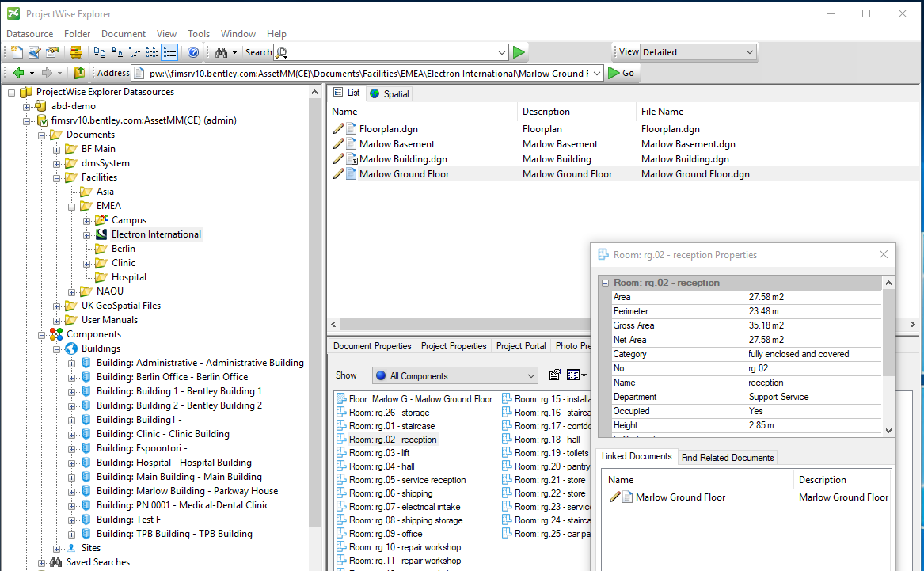Collapse the Room: rg.02 - reception property group

point(605,283)
